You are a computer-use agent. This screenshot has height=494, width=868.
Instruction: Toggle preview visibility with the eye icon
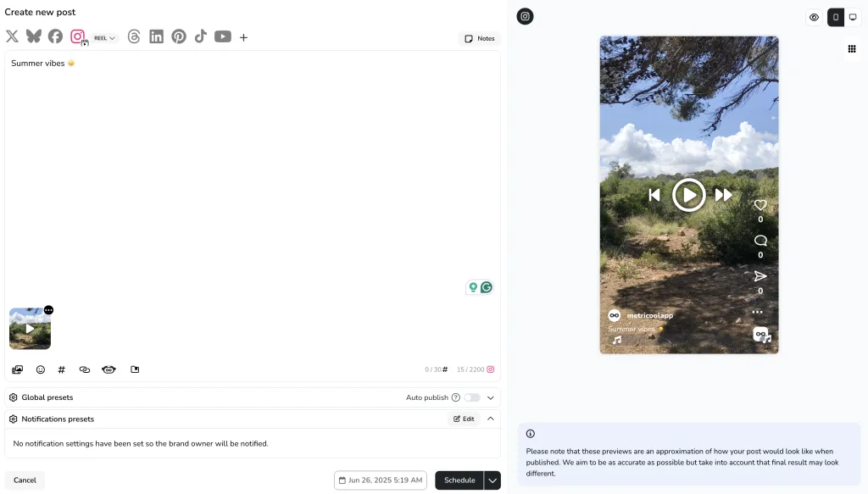point(814,17)
